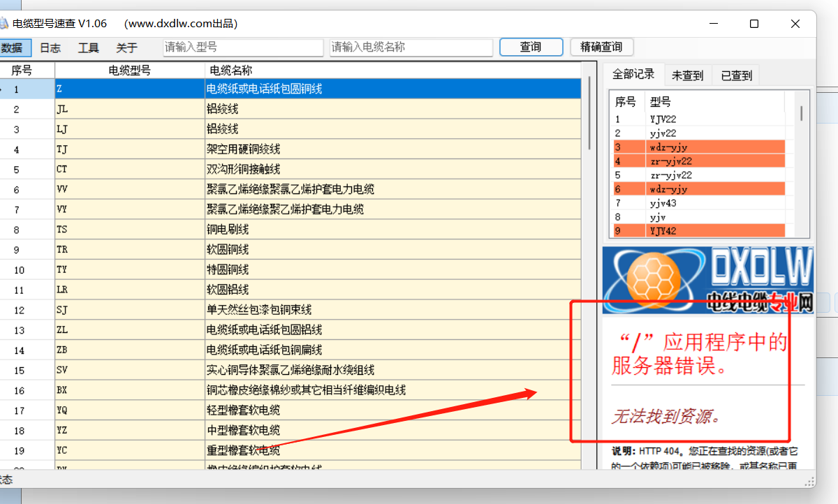Click the 请输入电缆名称 input field

(411, 47)
